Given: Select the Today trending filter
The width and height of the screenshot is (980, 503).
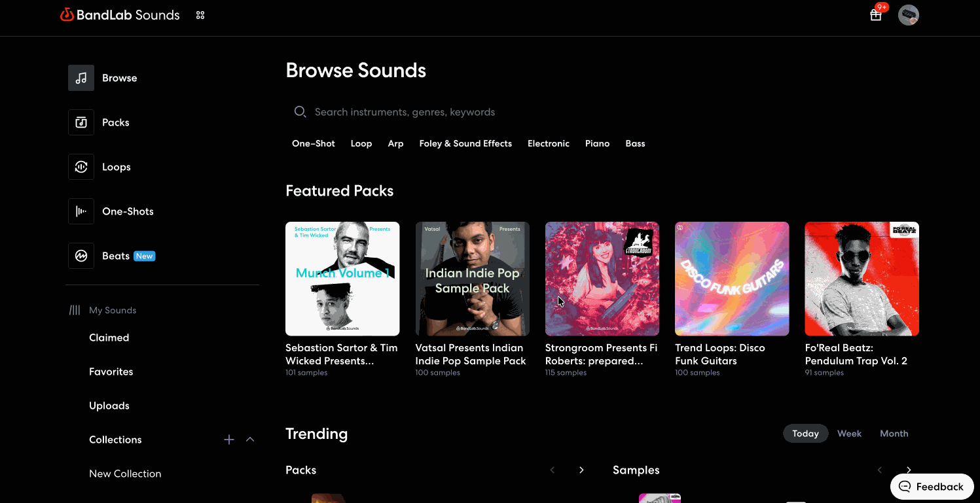Looking at the screenshot, I should (805, 434).
